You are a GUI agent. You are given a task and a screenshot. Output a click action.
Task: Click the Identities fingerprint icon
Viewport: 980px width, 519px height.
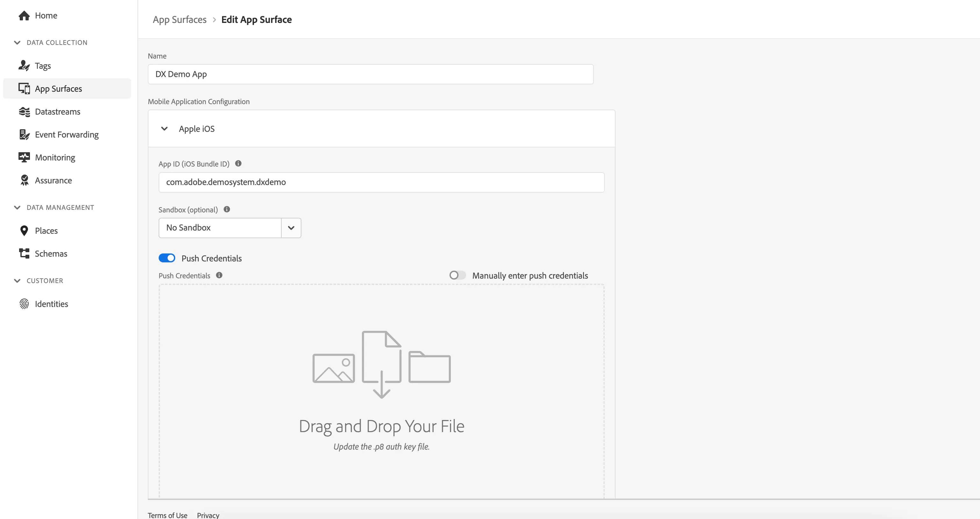[x=24, y=304]
